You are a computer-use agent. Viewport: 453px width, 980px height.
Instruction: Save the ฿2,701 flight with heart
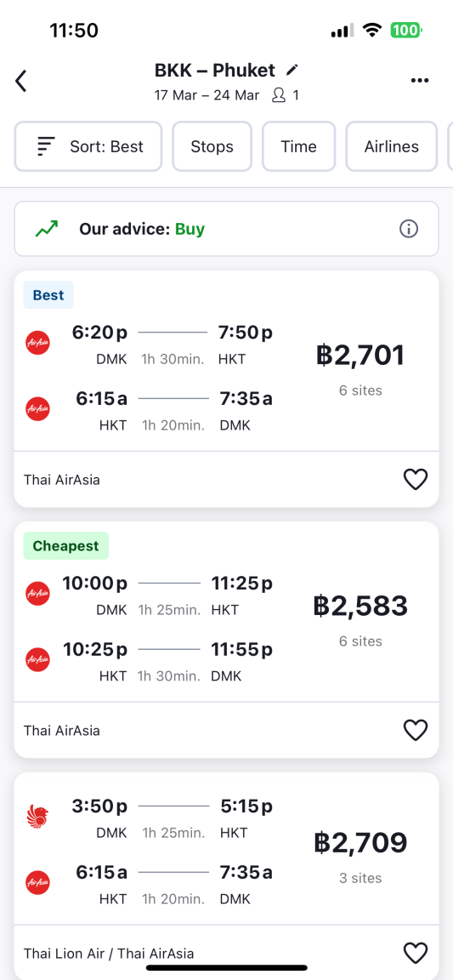416,480
